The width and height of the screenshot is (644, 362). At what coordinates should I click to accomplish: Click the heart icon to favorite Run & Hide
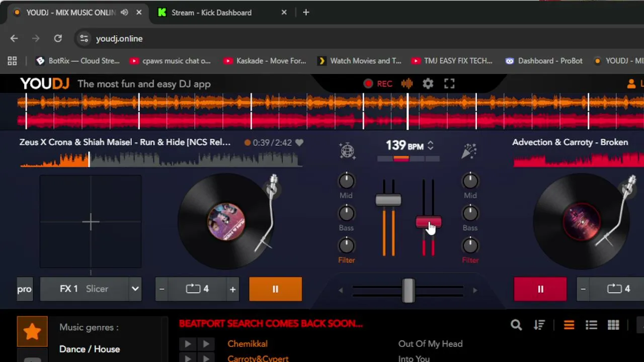pyautogui.click(x=299, y=142)
